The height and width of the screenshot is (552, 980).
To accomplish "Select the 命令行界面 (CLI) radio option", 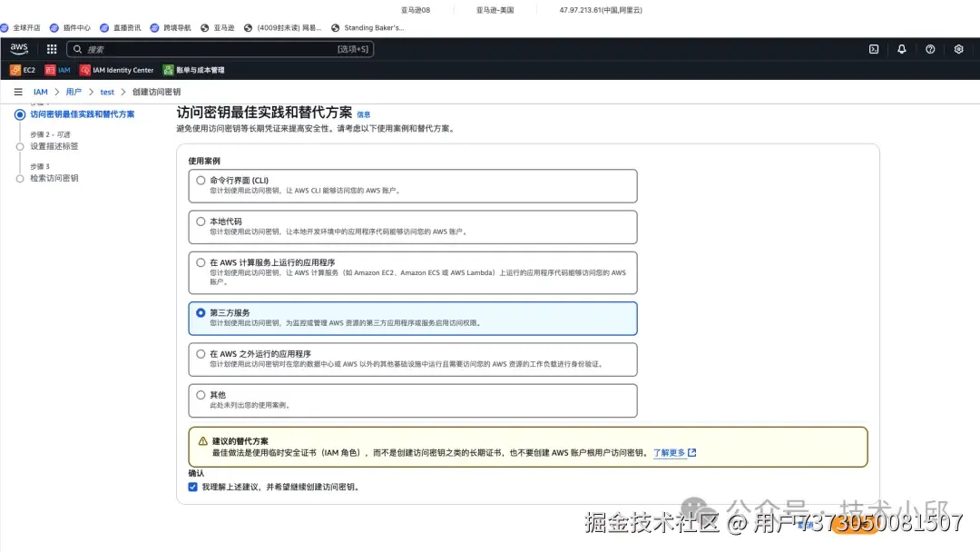I will (x=201, y=180).
